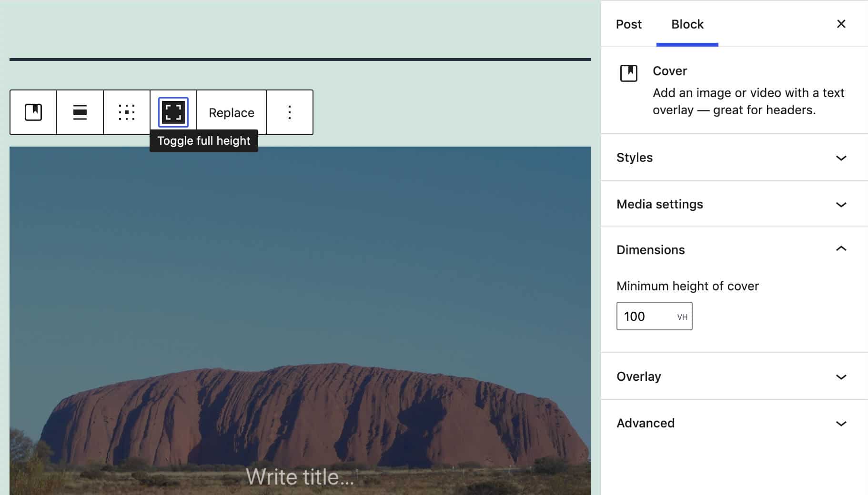Open the content position grid control

point(127,112)
